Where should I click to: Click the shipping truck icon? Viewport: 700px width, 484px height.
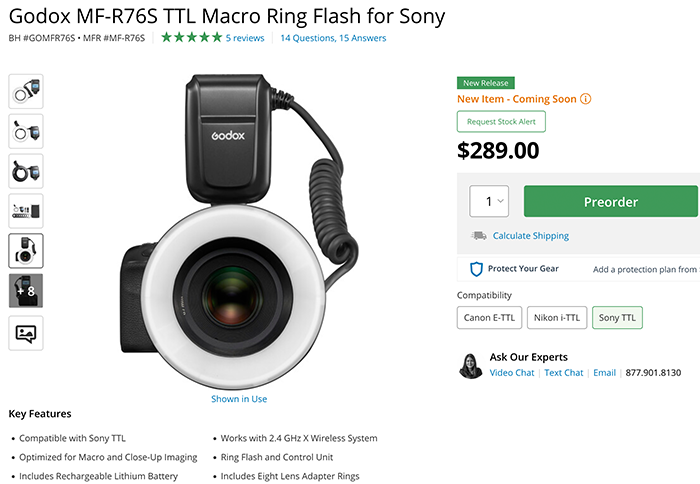[479, 235]
